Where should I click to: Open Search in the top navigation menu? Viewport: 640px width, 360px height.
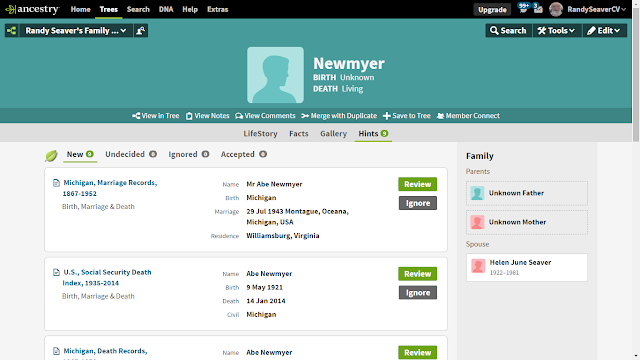click(138, 9)
